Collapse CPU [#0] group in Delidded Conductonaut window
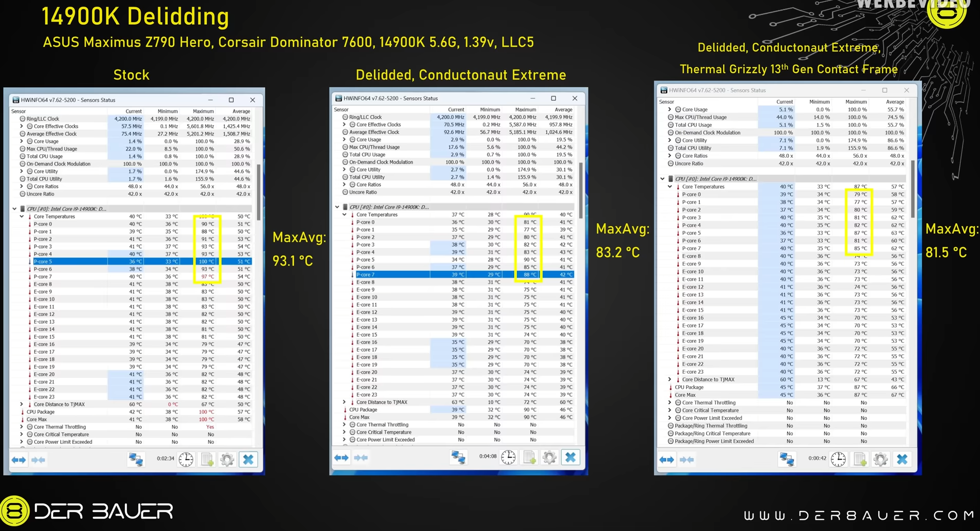 pos(337,207)
